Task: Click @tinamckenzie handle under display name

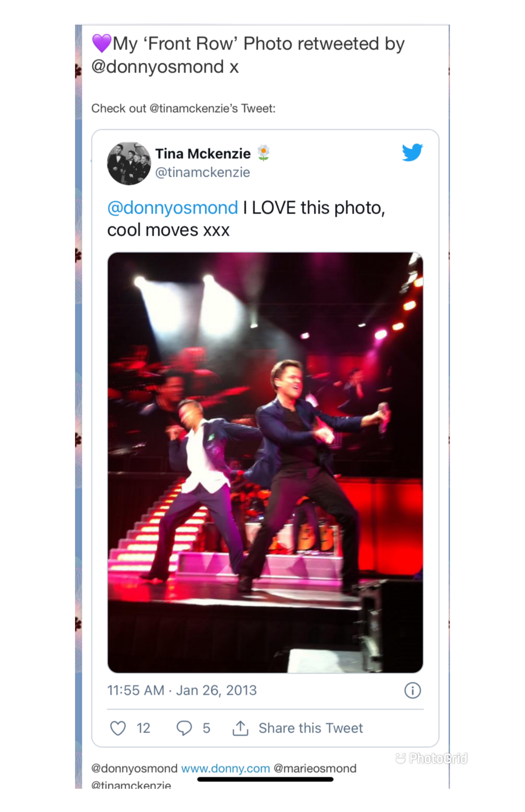Action: pos(203,172)
